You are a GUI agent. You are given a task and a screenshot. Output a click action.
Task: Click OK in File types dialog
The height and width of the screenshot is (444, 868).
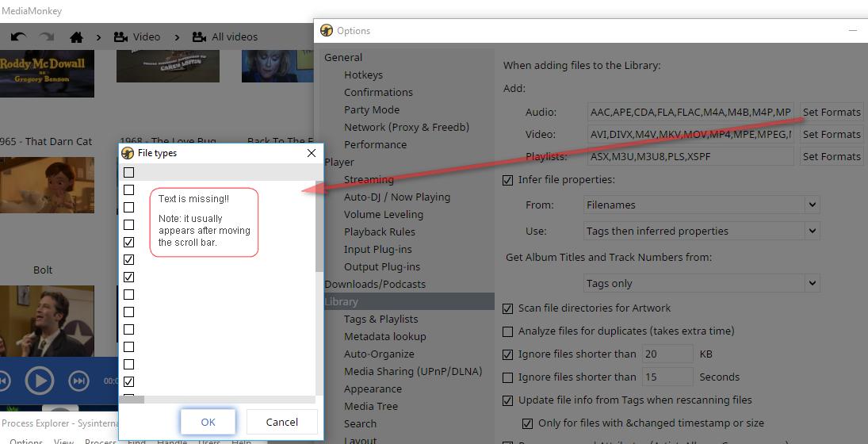pyautogui.click(x=208, y=422)
